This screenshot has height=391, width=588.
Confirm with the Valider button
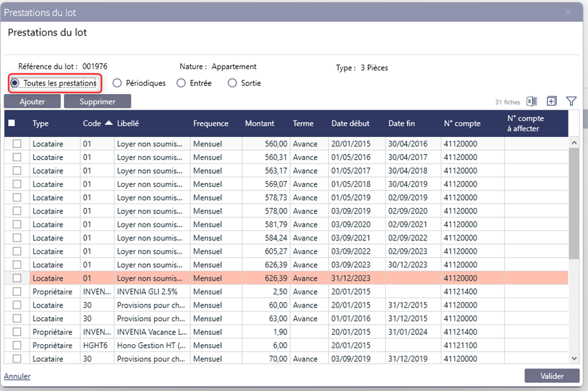point(552,376)
